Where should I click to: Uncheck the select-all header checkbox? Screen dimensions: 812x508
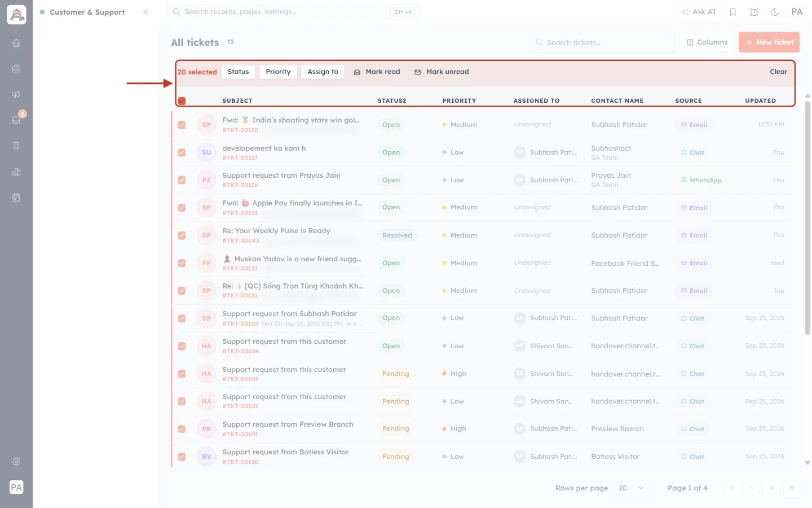[x=182, y=100]
